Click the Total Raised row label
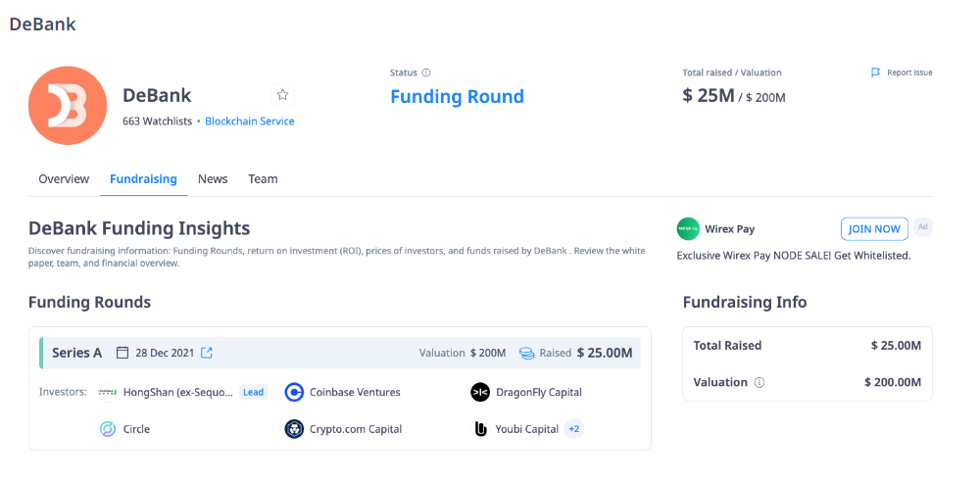Viewport: 980px width, 483px height. (727, 346)
